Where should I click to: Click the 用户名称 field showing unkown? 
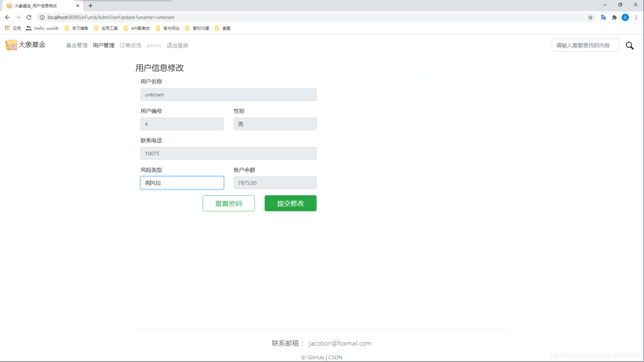pos(228,94)
